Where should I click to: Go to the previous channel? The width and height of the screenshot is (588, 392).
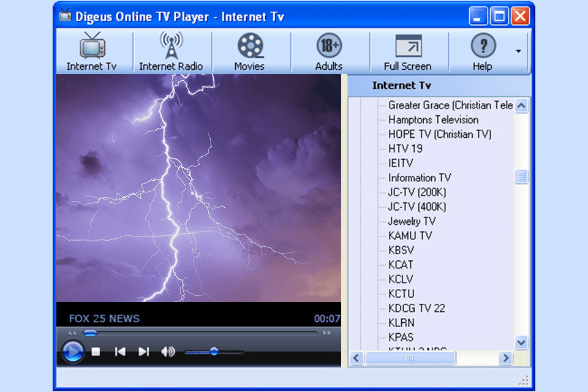click(120, 352)
